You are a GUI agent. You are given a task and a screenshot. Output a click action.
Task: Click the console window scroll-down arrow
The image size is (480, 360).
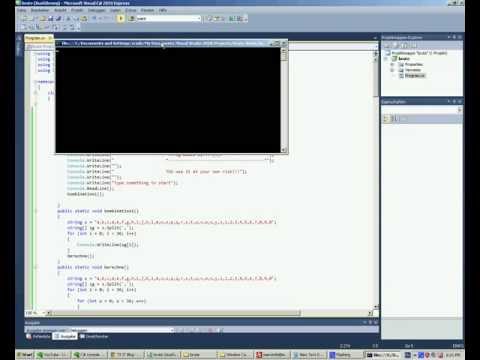point(284,150)
